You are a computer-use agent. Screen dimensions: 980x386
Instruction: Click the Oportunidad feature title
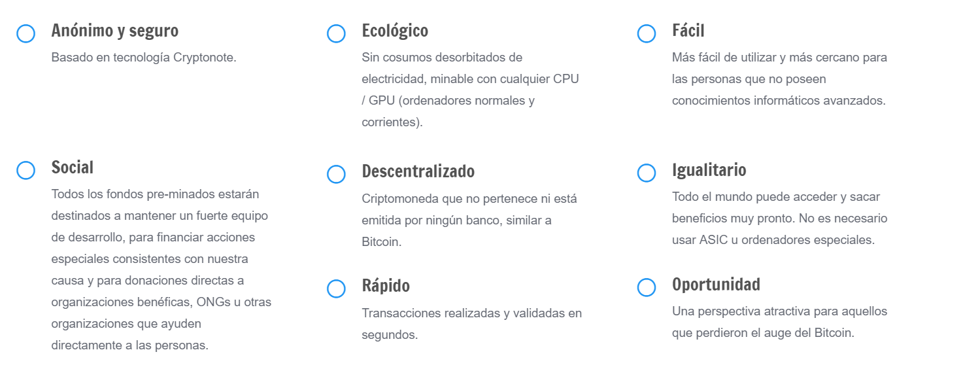716,285
